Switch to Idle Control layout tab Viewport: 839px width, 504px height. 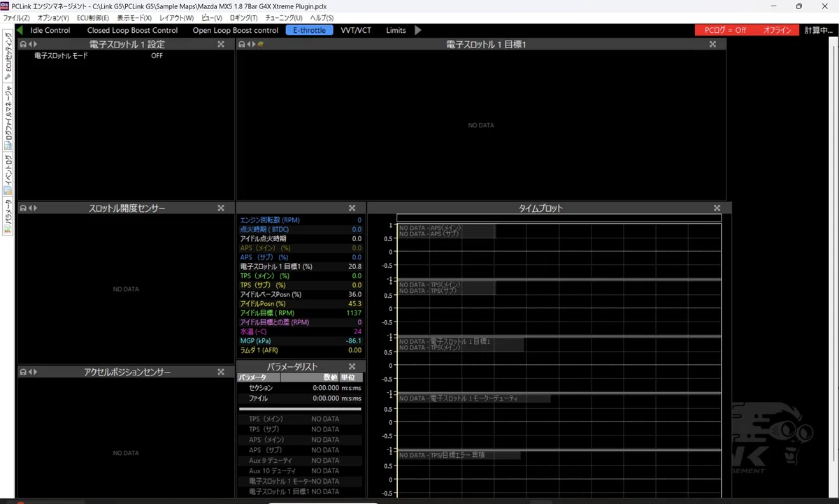tap(50, 30)
